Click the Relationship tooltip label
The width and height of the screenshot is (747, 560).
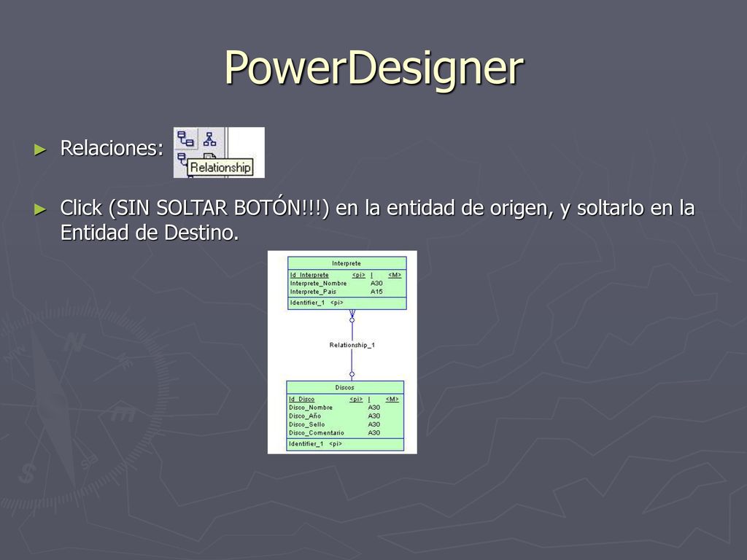(x=220, y=168)
